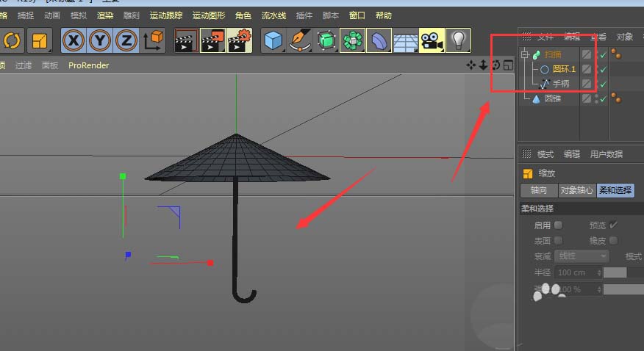
Task: Open the viewport ProRender menu
Action: (x=88, y=65)
